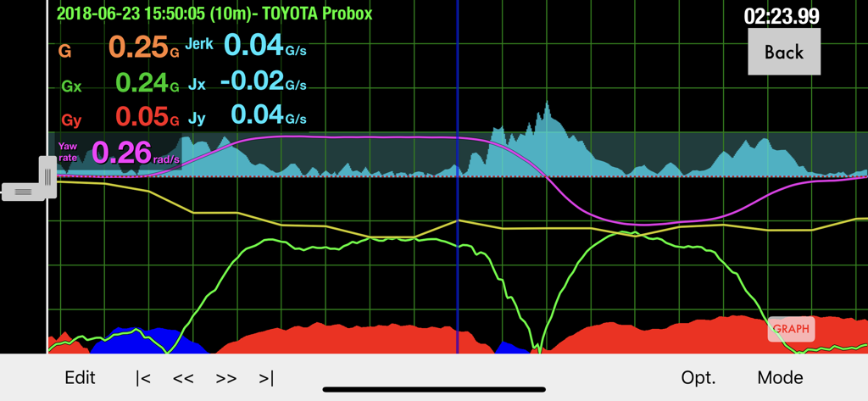Screen dimensions: 868x401
Task: Jump to the start of the recording
Action: pyautogui.click(x=143, y=378)
